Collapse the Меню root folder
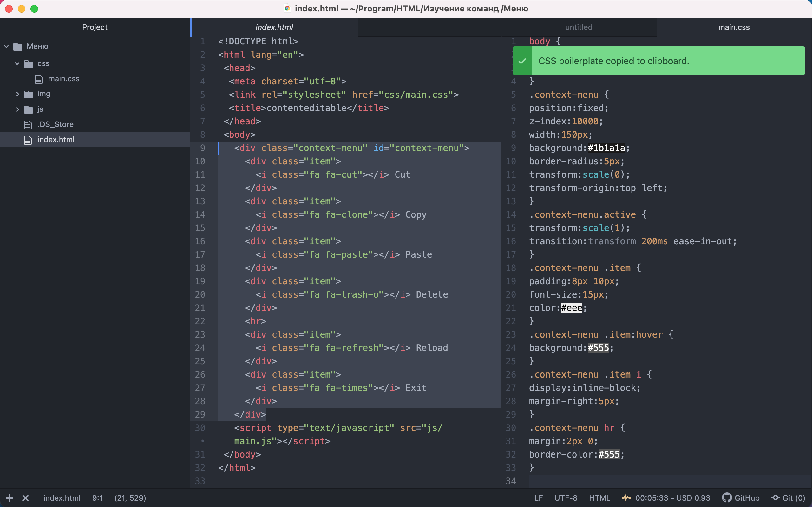This screenshot has width=812, height=507. (x=6, y=46)
